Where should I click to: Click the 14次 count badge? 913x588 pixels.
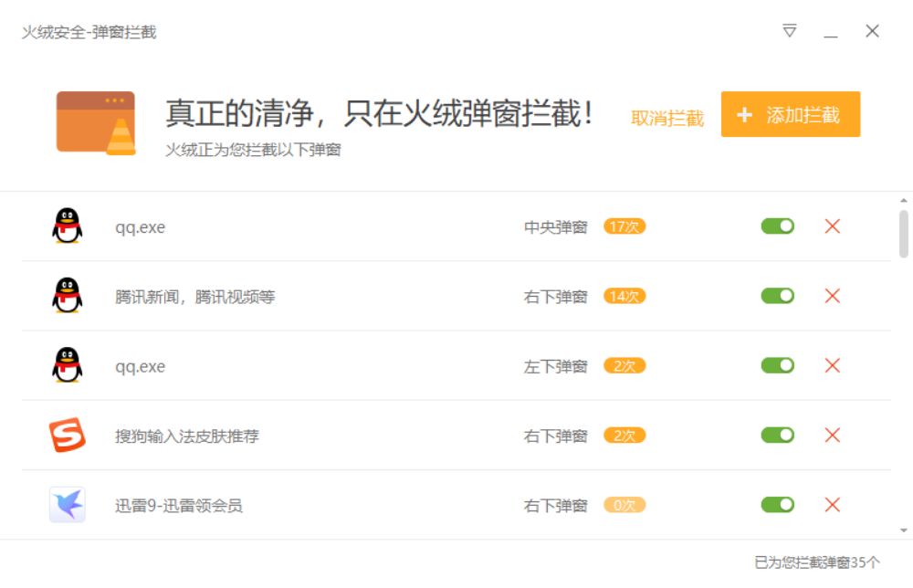pos(624,297)
